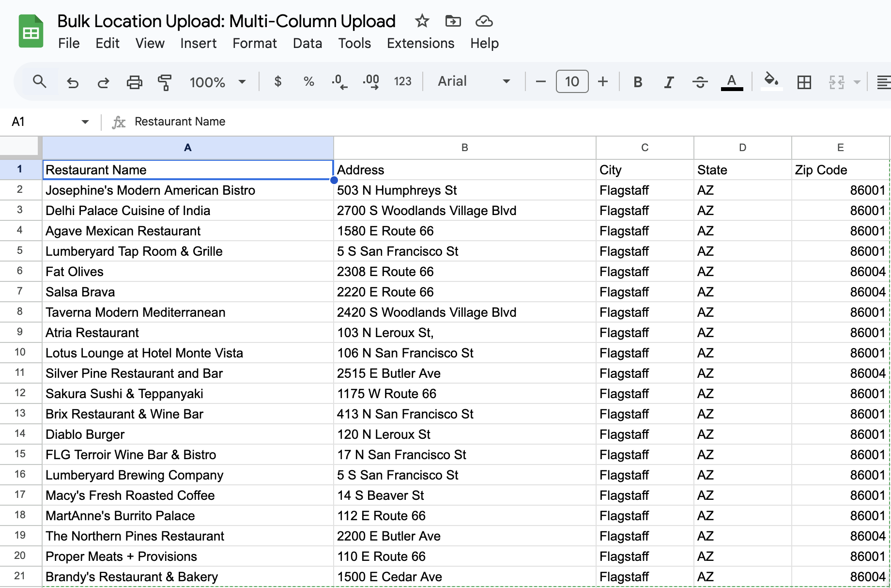Screen dimensions: 891x588
Task: Open the fill color picker
Action: pyautogui.click(x=771, y=81)
